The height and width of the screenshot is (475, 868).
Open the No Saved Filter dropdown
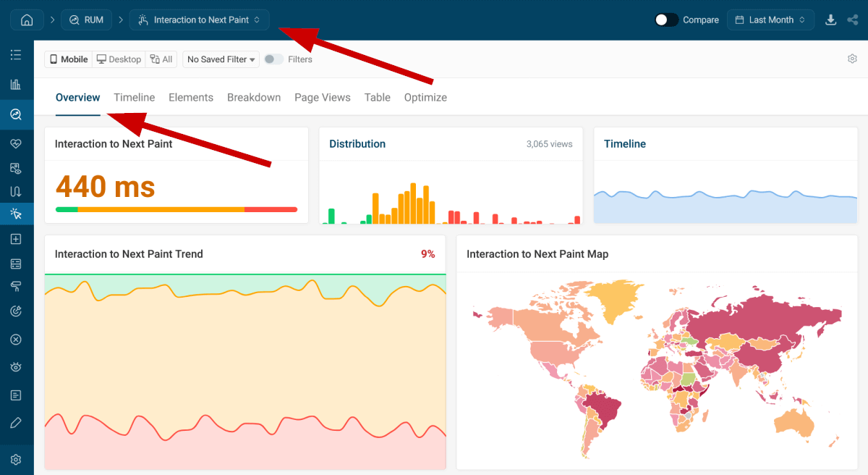(x=220, y=59)
